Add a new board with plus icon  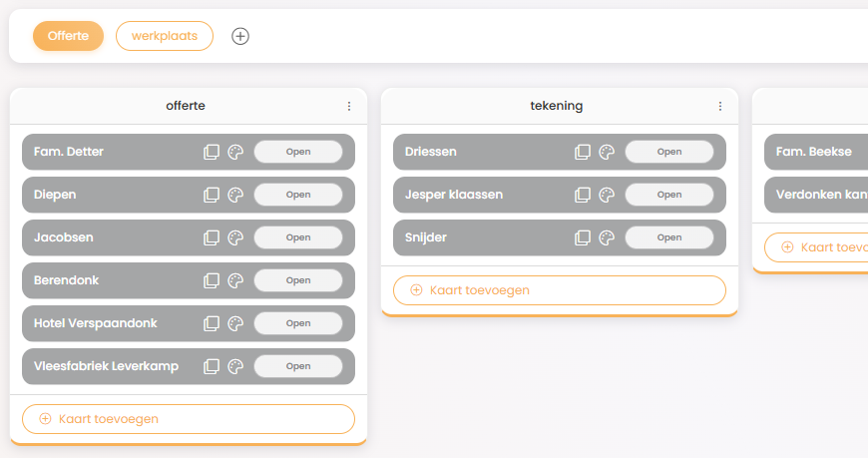(x=240, y=36)
